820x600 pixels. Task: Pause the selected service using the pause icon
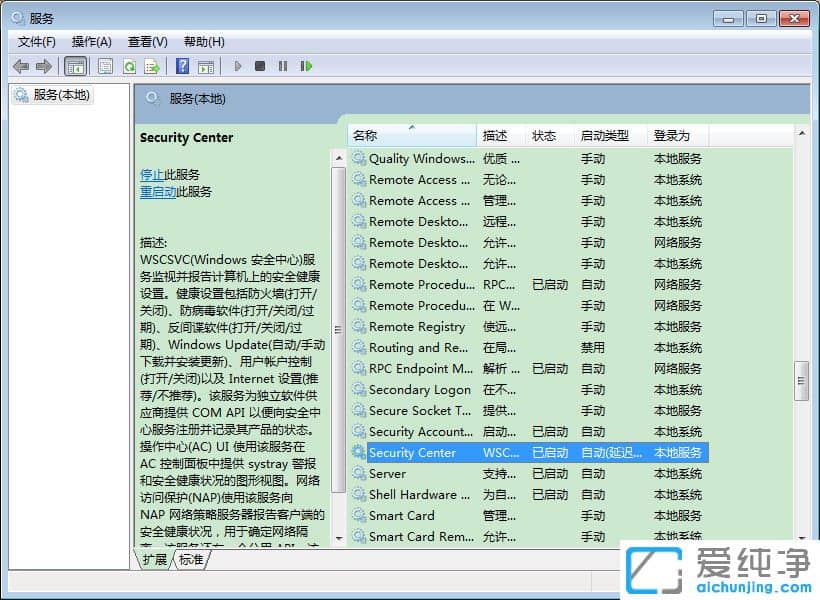pyautogui.click(x=283, y=66)
